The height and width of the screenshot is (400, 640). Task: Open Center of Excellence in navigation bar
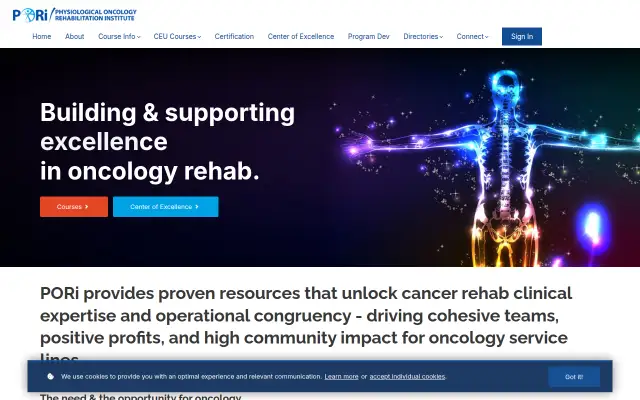pos(301,36)
